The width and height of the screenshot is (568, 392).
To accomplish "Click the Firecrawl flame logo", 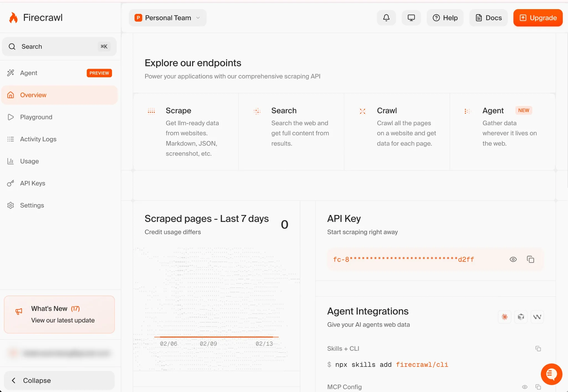I will (13, 18).
